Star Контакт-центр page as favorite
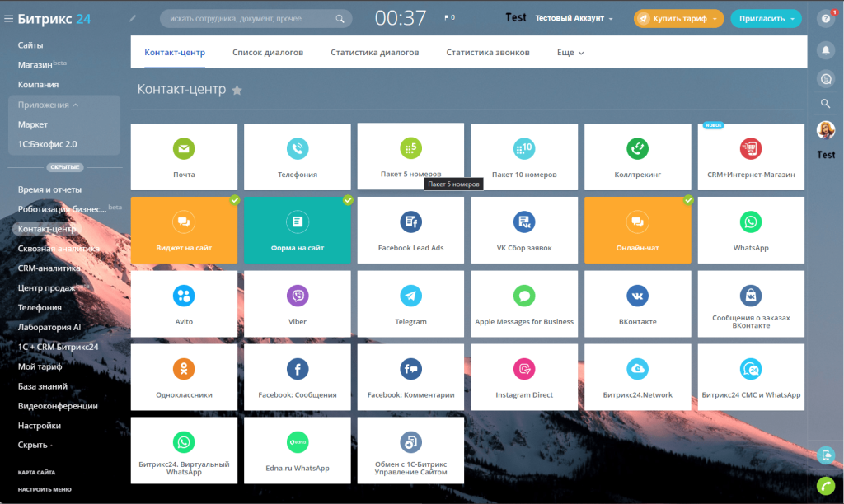Screen dimensions: 844x504 237,91
